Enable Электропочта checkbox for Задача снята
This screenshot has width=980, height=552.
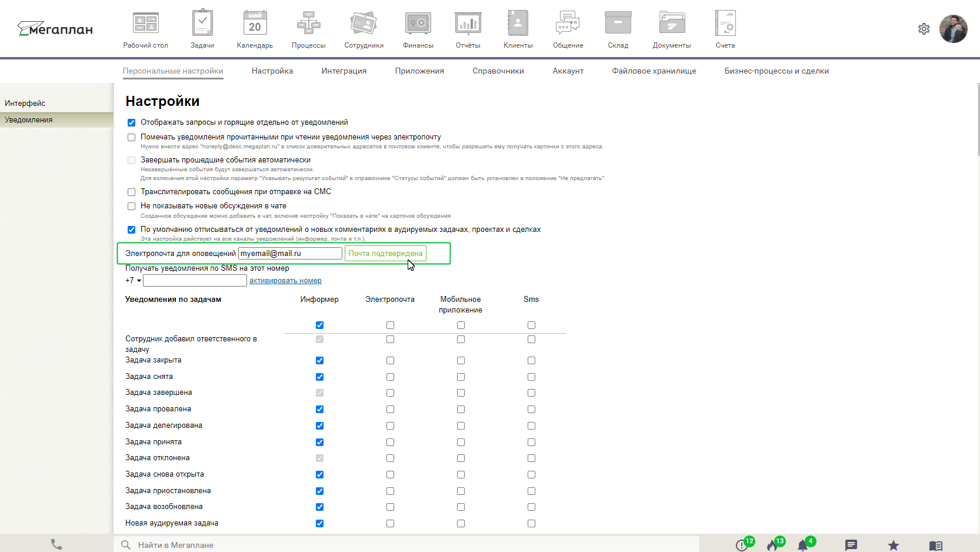coord(390,377)
